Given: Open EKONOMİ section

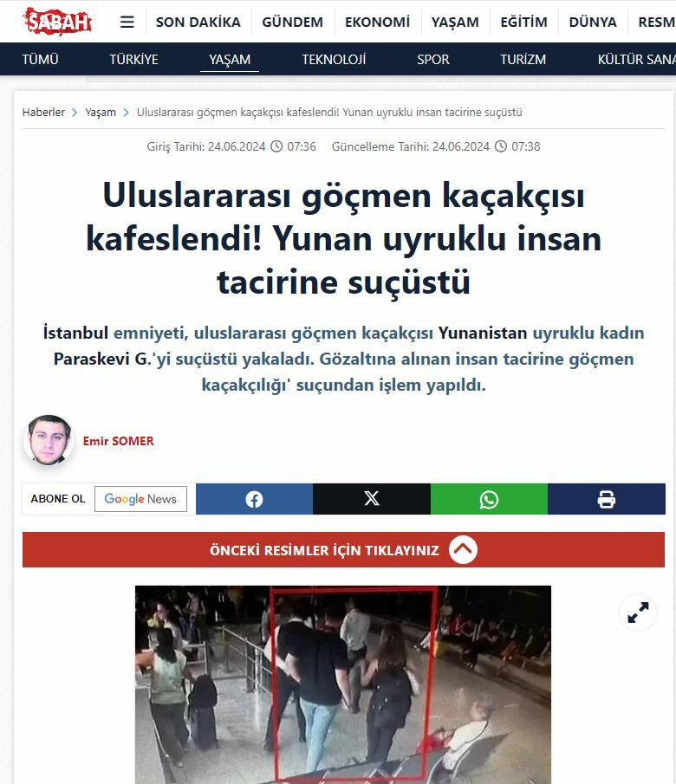Looking at the screenshot, I should (377, 22).
